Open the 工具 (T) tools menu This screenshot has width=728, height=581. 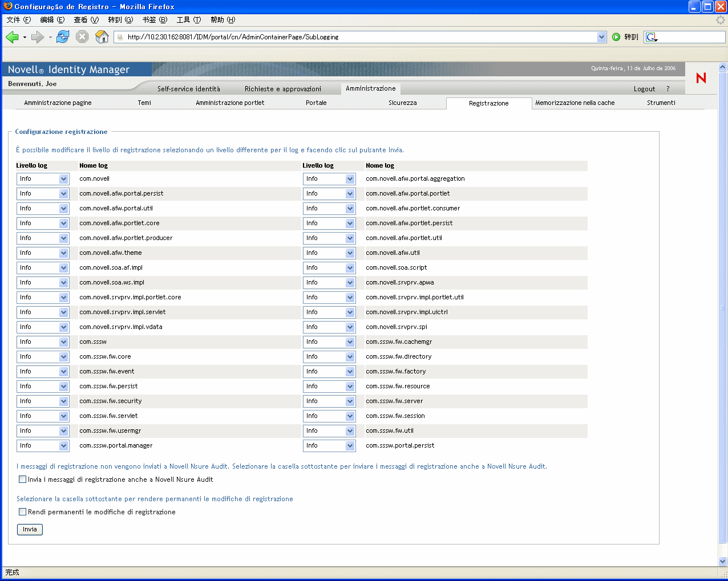(189, 20)
